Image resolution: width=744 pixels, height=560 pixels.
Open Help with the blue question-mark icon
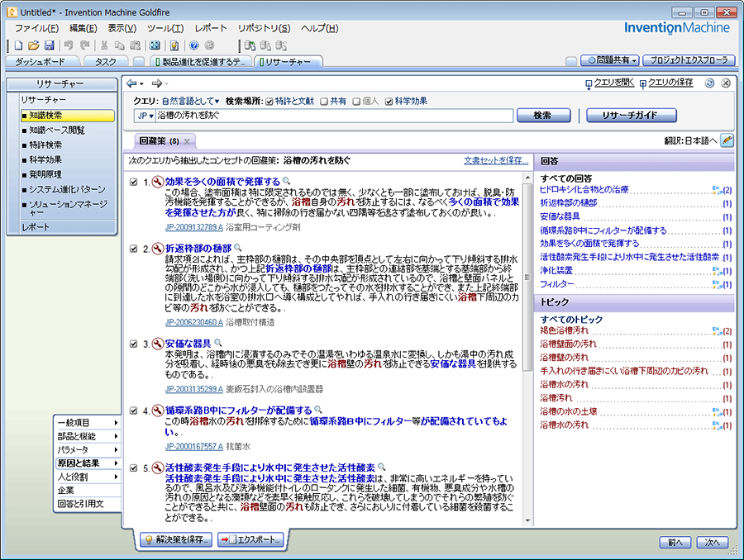coord(193,45)
